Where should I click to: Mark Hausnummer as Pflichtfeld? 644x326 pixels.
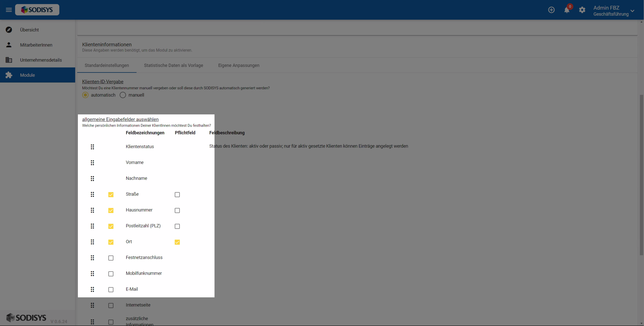177,210
